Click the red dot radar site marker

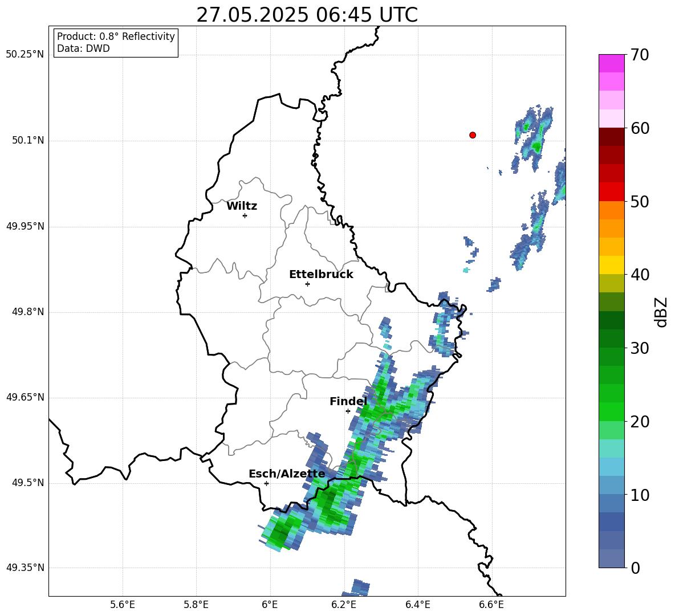click(x=473, y=135)
